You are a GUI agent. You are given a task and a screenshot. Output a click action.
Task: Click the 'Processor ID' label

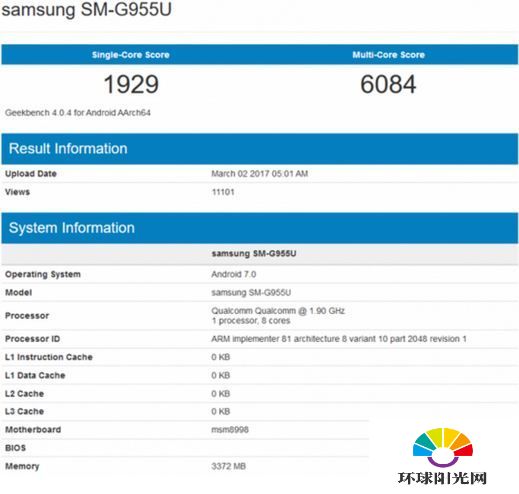(x=33, y=339)
